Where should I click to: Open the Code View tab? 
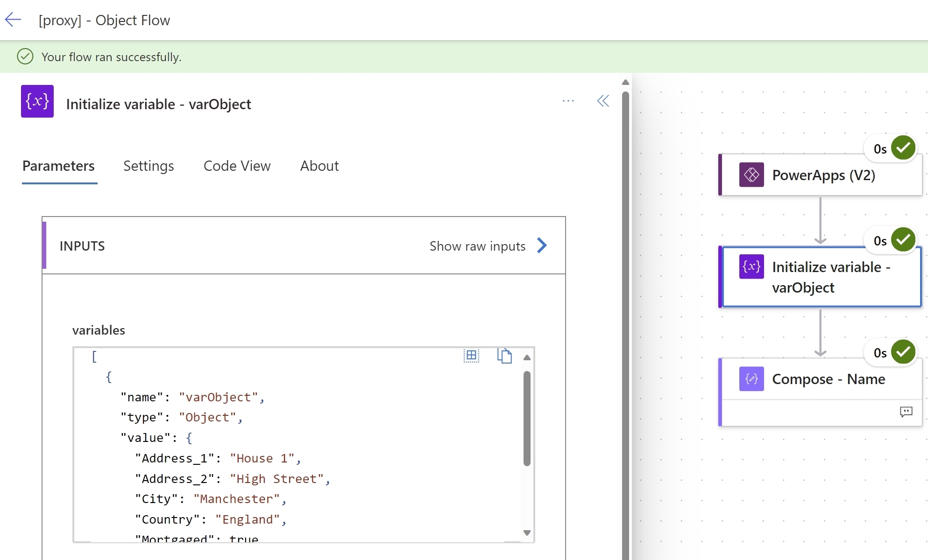point(237,166)
